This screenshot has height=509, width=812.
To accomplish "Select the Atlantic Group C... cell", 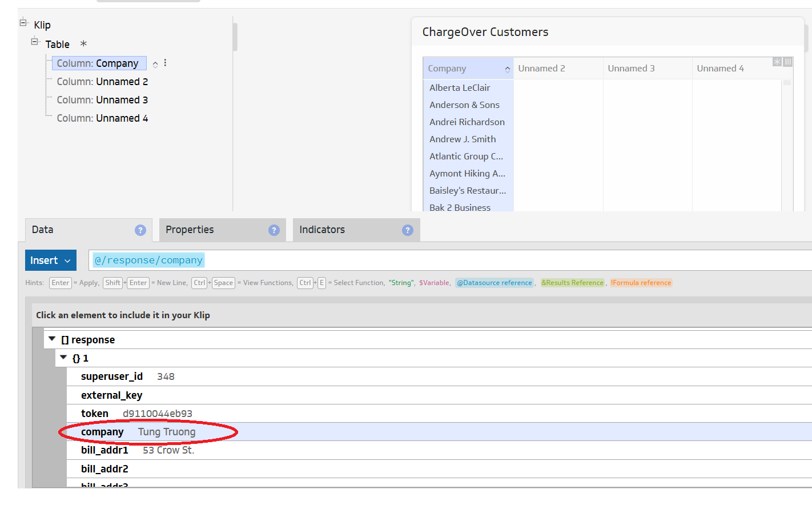I will pos(468,157).
